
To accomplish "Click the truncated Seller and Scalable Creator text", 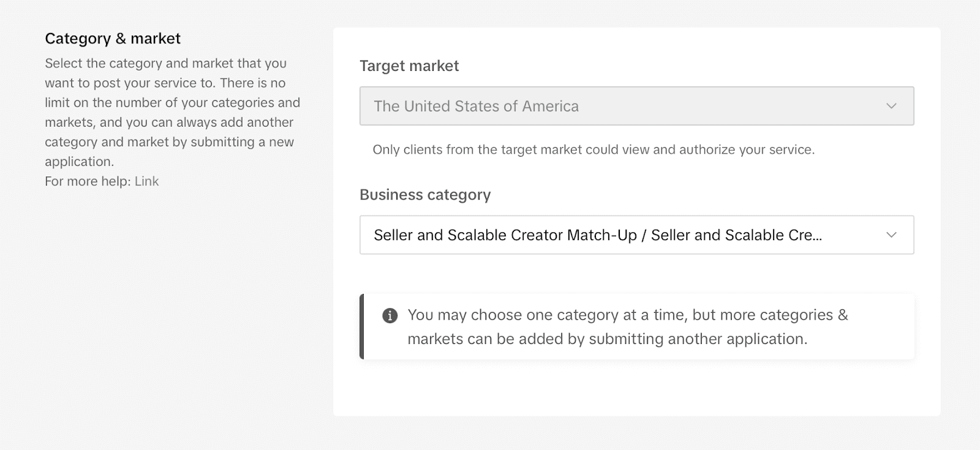I will 598,234.
